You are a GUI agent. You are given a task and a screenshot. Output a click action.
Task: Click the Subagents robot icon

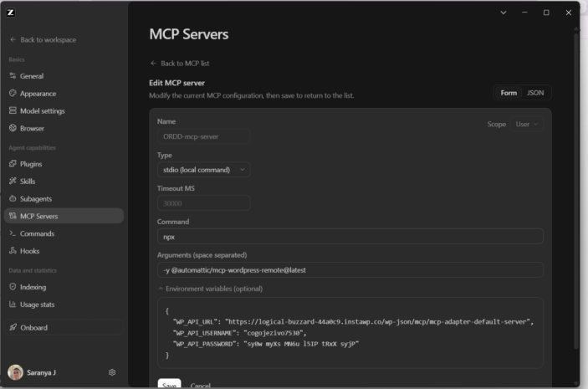(x=13, y=198)
